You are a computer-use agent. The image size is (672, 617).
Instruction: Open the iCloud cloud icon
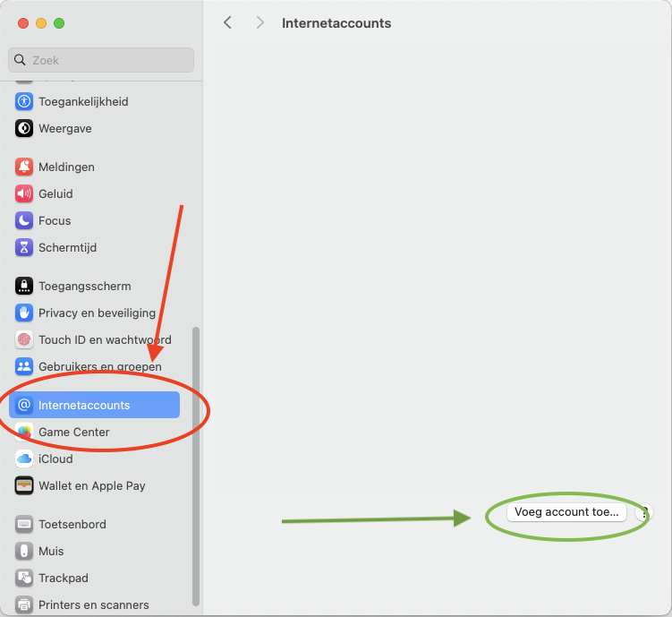[24, 458]
